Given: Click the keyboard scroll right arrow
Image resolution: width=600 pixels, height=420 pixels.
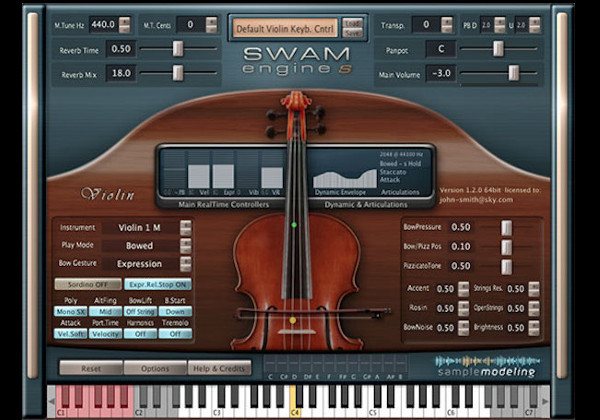Looking at the screenshot, I should (x=545, y=401).
